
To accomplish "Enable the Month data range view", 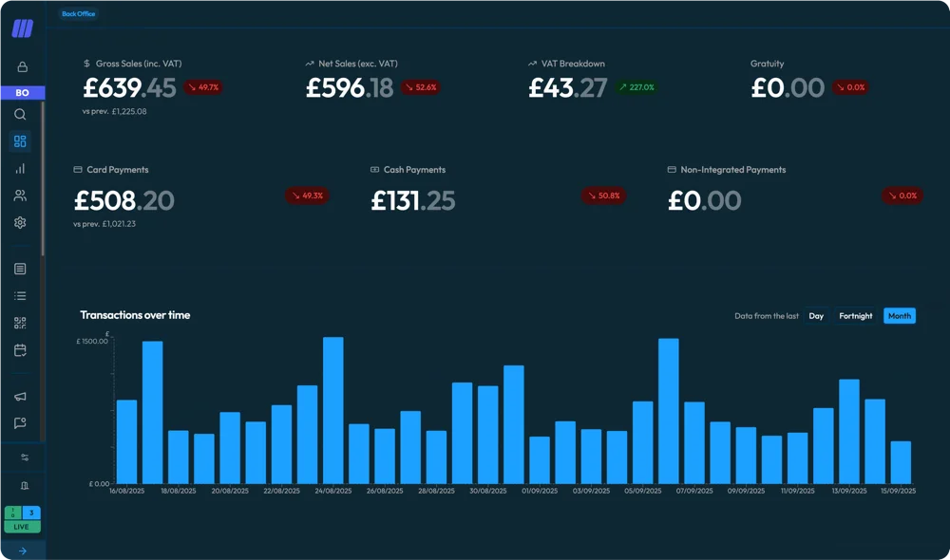I will tap(899, 315).
